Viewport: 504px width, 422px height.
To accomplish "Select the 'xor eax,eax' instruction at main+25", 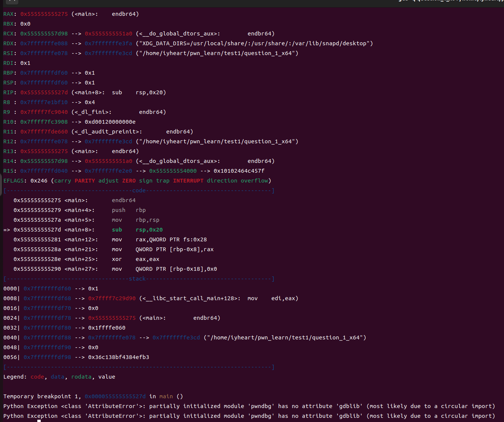I will click(136, 259).
